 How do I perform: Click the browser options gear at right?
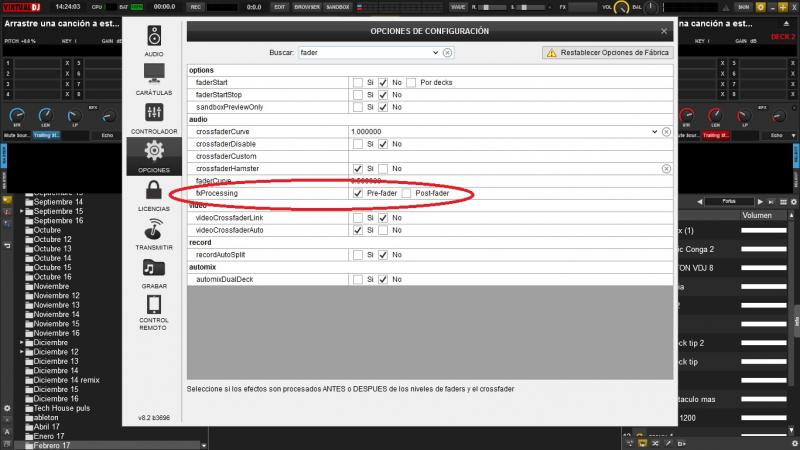pos(794,202)
